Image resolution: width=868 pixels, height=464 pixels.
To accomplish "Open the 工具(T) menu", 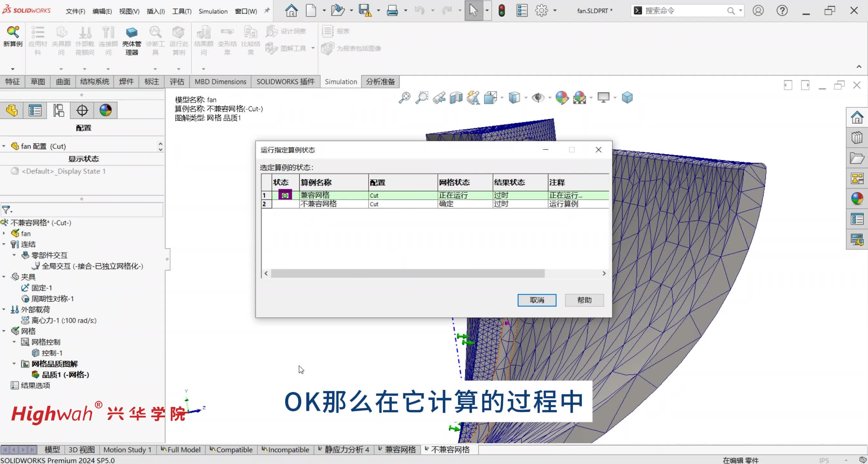I will 182,12.
